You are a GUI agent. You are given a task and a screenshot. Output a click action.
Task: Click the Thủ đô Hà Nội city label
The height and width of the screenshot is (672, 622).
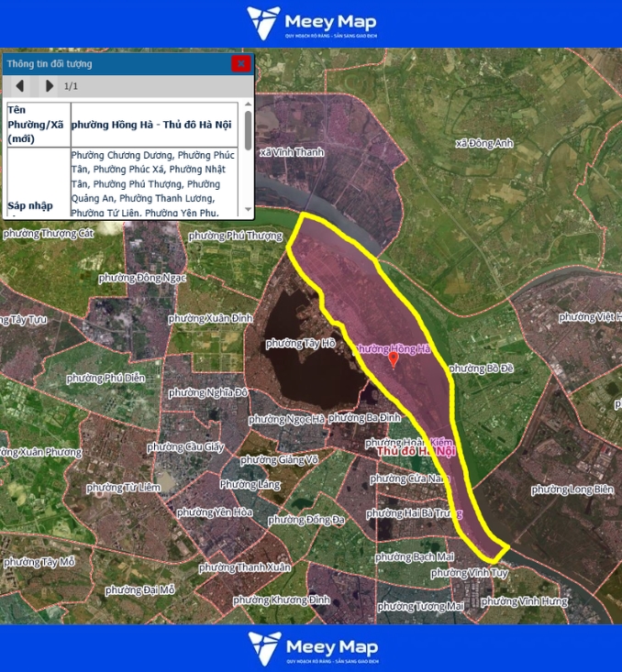[416, 452]
